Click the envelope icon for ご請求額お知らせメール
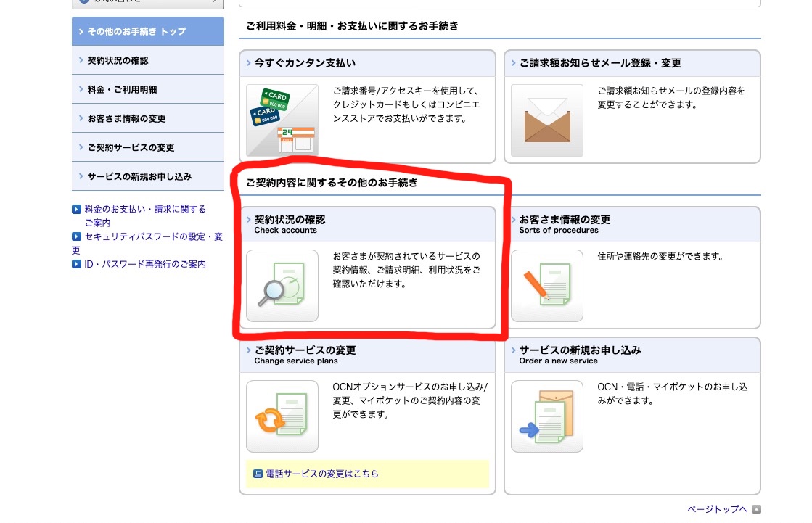 tap(547, 120)
